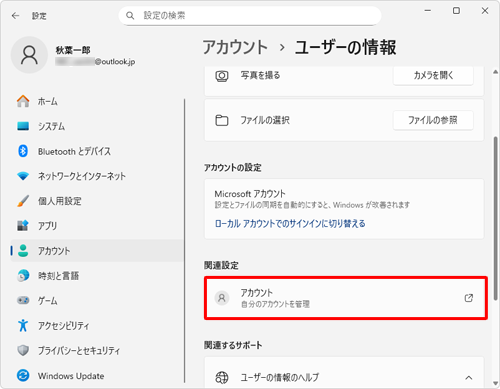Click the カメラを開く button
The width and height of the screenshot is (500, 389).
(x=433, y=75)
